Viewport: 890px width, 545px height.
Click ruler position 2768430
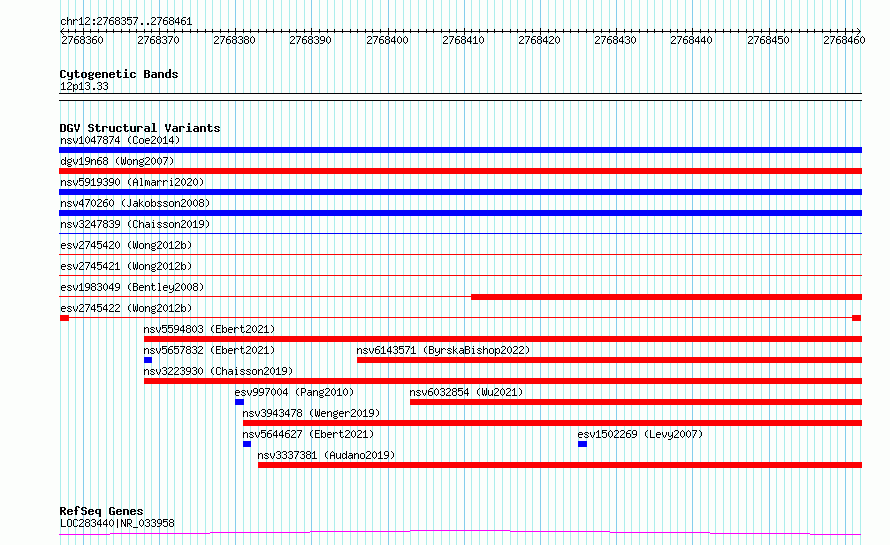[x=615, y=40]
